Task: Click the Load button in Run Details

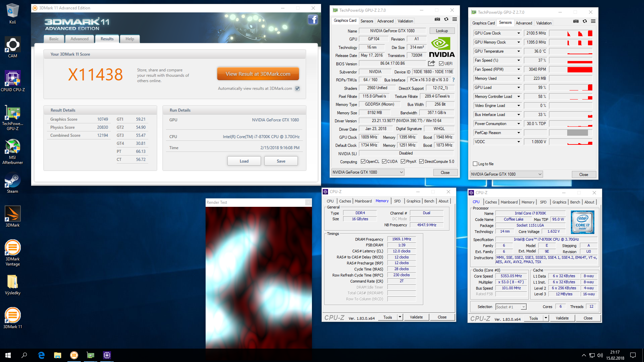Action: (x=244, y=161)
